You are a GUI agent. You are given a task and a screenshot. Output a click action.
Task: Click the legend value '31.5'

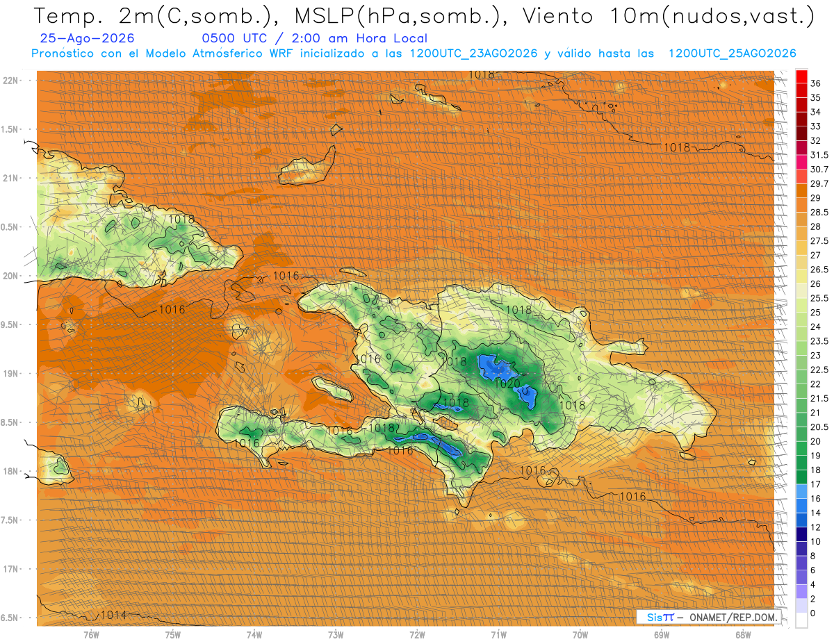819,155
